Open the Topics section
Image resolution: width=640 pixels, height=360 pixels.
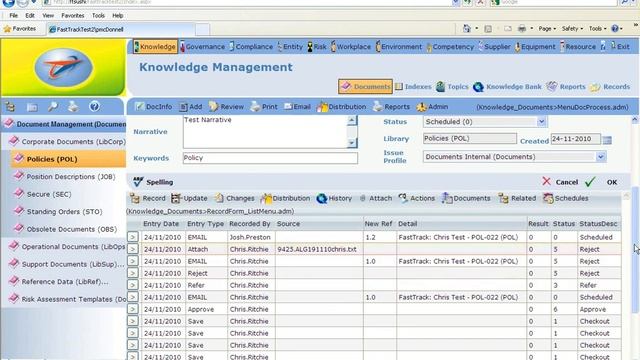tap(452, 87)
